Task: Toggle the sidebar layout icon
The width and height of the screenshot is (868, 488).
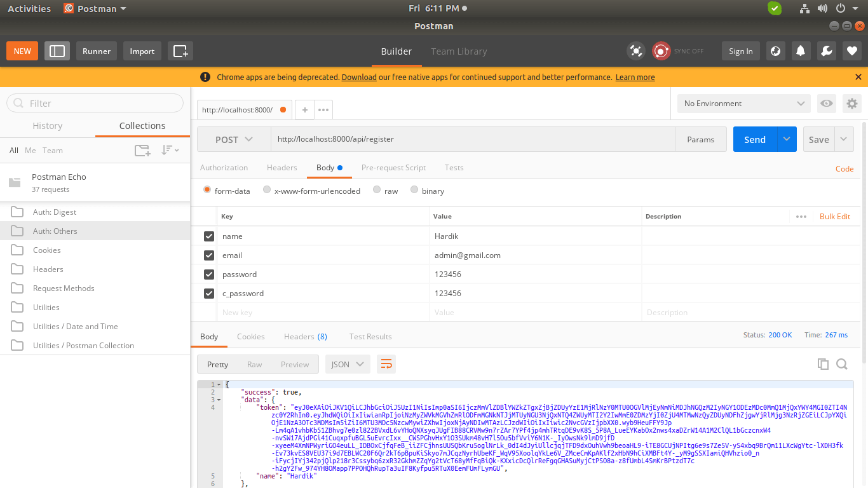Action: [x=57, y=51]
